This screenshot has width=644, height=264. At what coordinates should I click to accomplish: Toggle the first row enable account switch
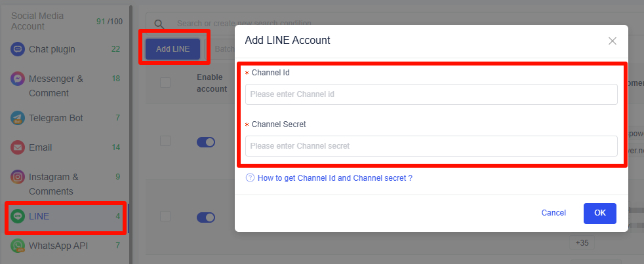206,142
